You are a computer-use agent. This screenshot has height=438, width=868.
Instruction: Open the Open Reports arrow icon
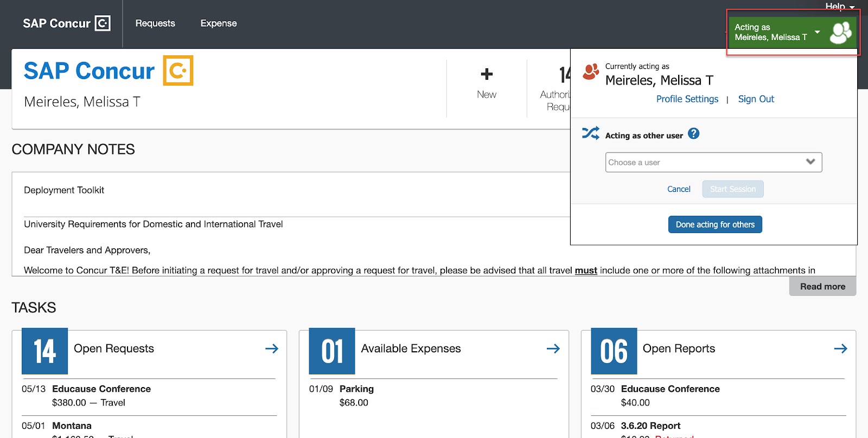pos(840,349)
